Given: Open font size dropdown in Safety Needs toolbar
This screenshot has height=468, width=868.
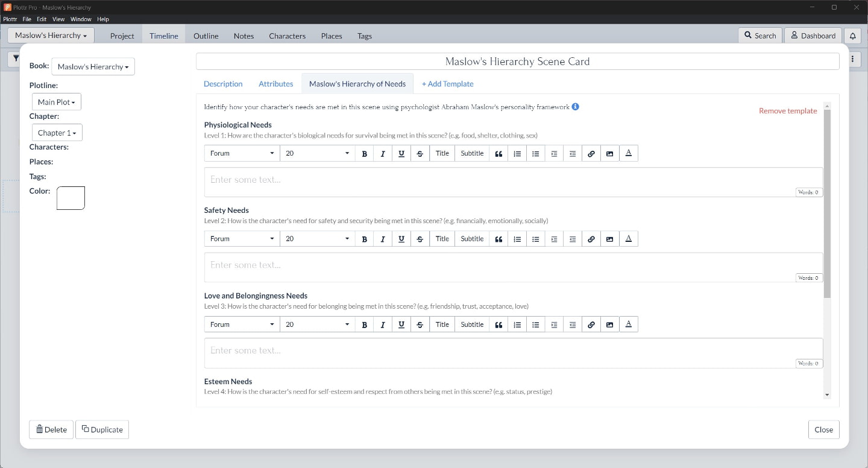Looking at the screenshot, I should click(318, 239).
